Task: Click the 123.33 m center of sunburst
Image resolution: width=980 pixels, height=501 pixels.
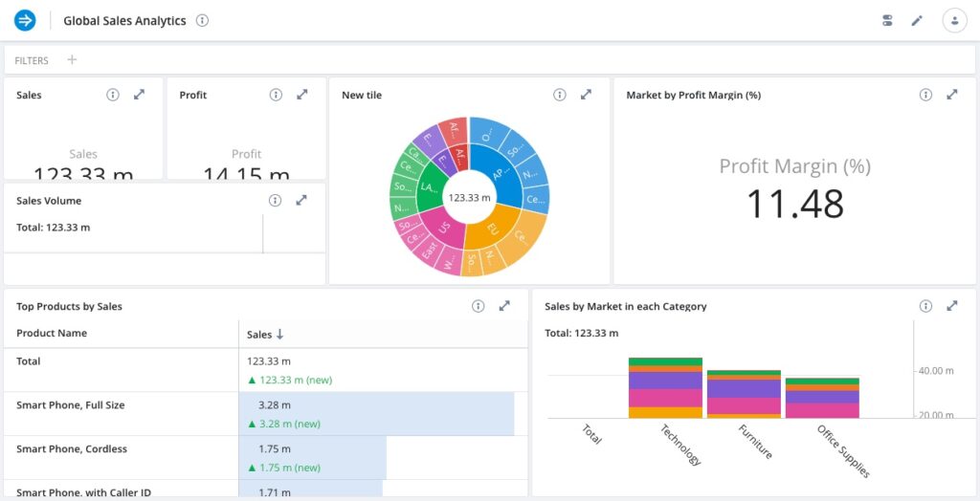Action: 469,197
